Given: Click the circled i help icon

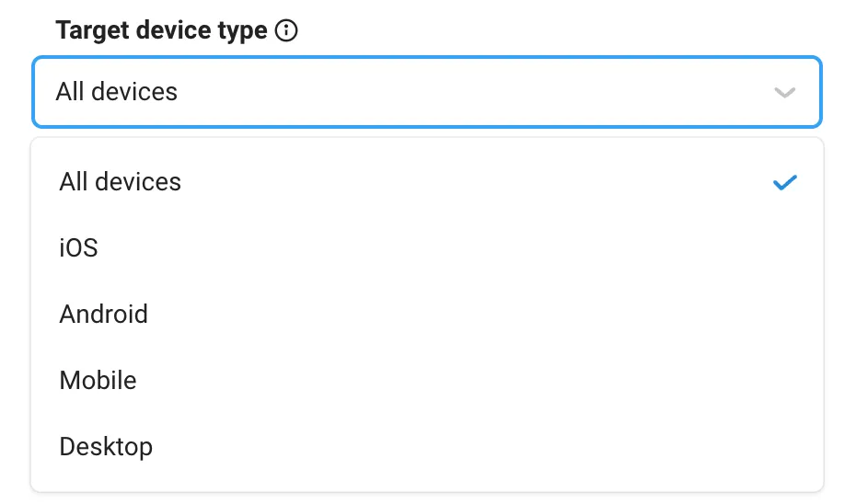Looking at the screenshot, I should (x=286, y=30).
